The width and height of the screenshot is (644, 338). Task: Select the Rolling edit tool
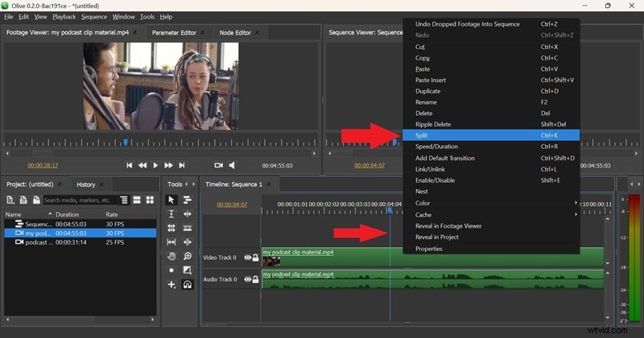tap(171, 228)
